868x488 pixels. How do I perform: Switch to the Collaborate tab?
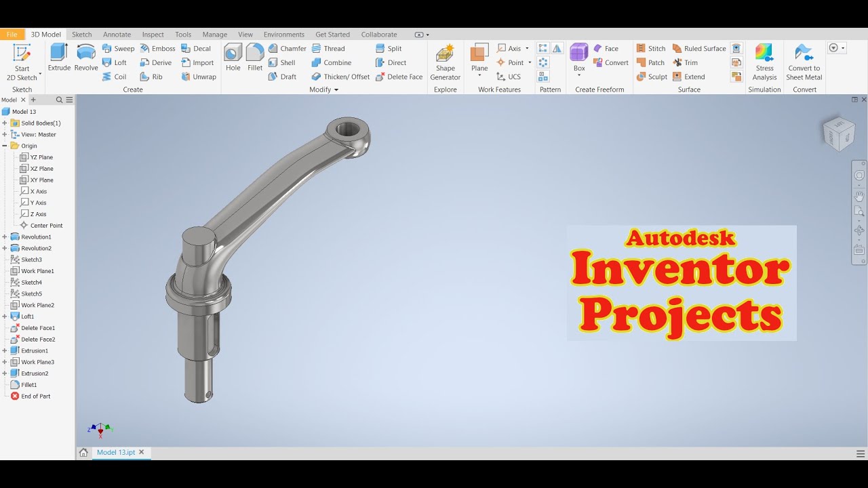pos(379,35)
